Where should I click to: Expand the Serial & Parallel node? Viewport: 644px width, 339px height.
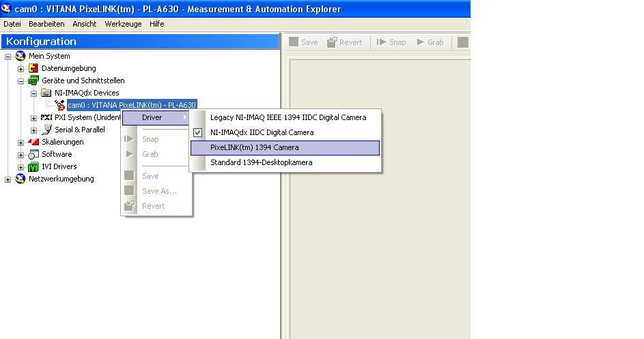(33, 130)
